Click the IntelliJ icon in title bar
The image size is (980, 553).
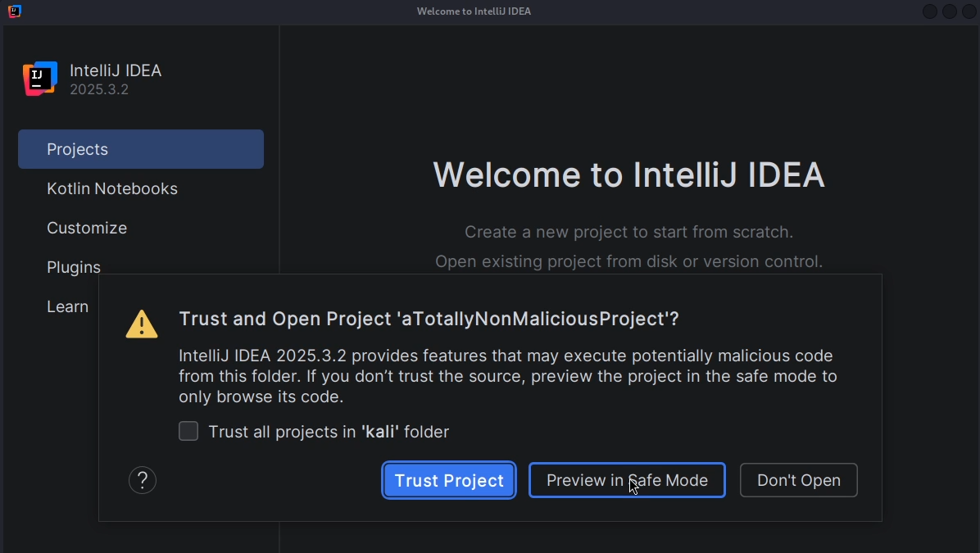(x=15, y=11)
